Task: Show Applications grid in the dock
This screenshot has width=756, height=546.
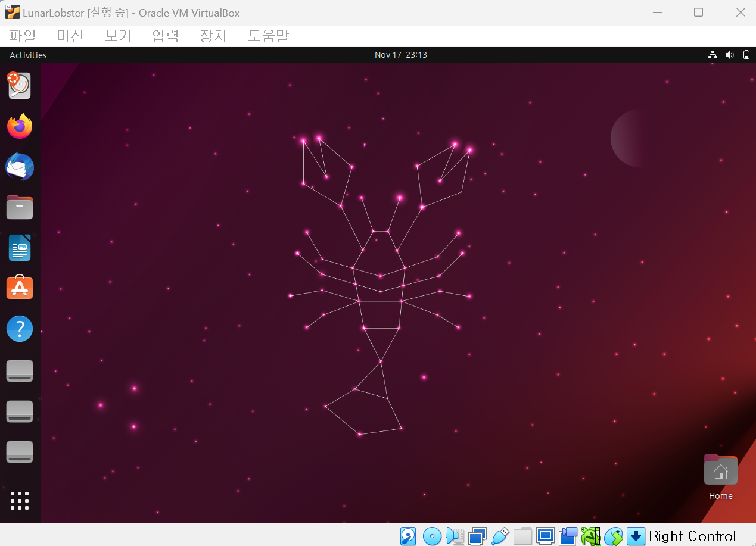Action: coord(20,501)
